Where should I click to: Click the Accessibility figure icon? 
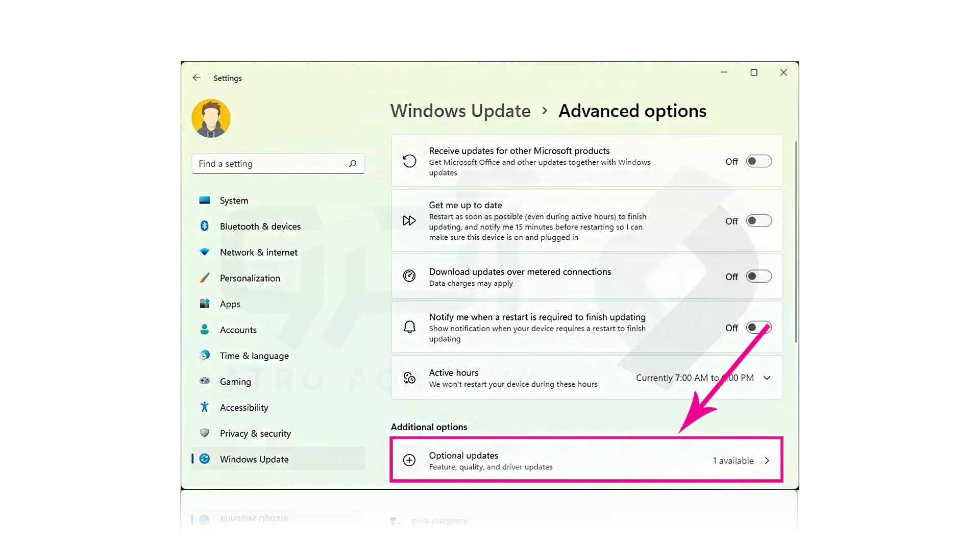[205, 407]
